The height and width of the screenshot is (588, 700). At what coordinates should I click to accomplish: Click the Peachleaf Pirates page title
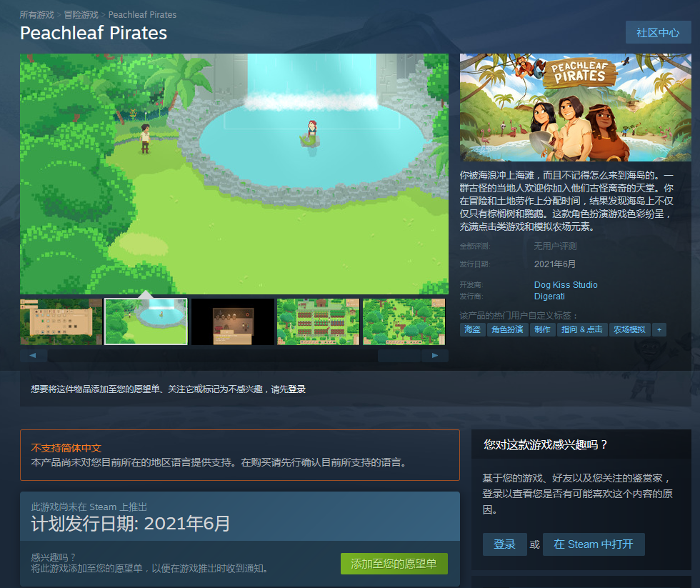[x=94, y=33]
